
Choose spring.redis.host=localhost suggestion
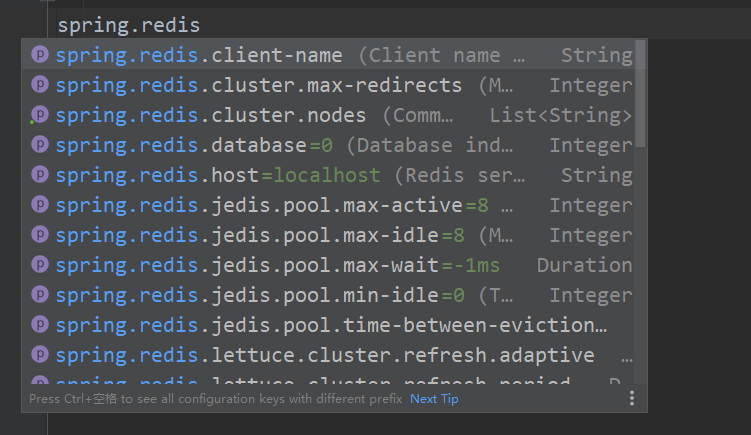point(329,175)
